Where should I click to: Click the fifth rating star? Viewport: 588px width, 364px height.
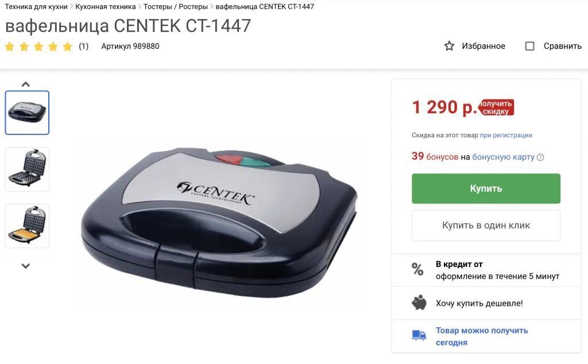coord(68,47)
